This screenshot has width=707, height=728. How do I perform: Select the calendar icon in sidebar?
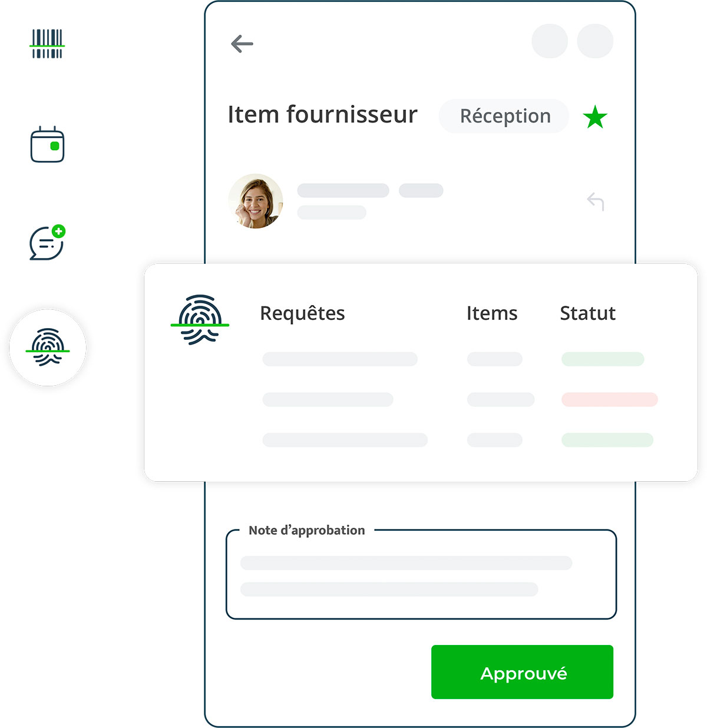(x=47, y=144)
